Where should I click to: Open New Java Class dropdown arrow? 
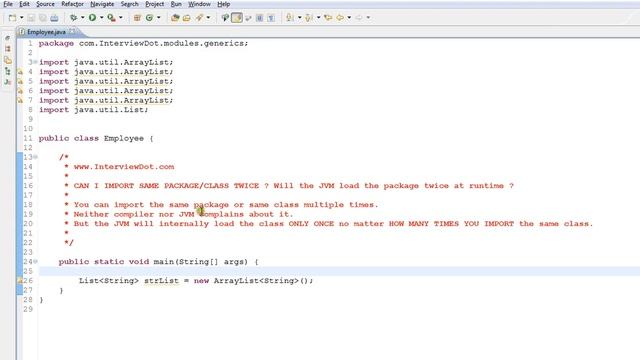tap(158, 18)
